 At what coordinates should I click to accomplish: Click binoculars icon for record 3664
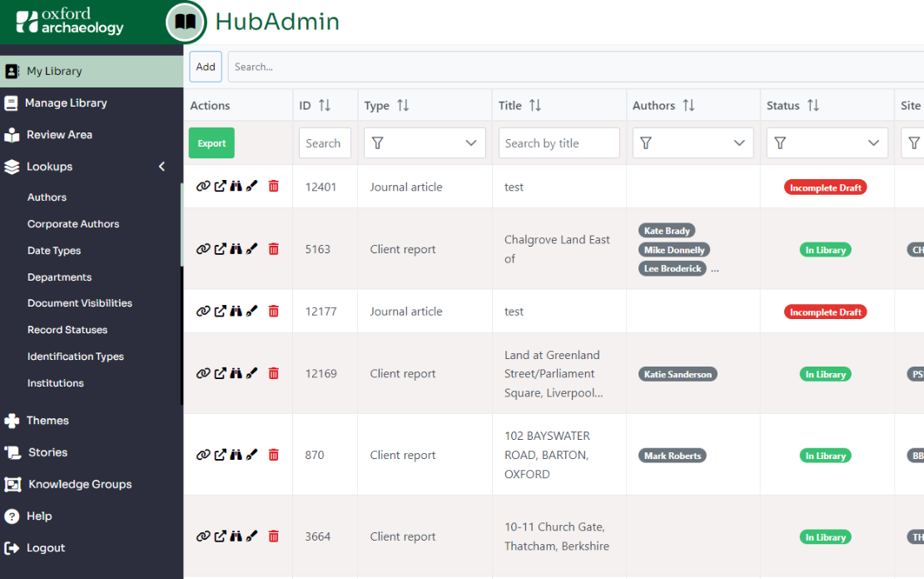tap(236, 536)
